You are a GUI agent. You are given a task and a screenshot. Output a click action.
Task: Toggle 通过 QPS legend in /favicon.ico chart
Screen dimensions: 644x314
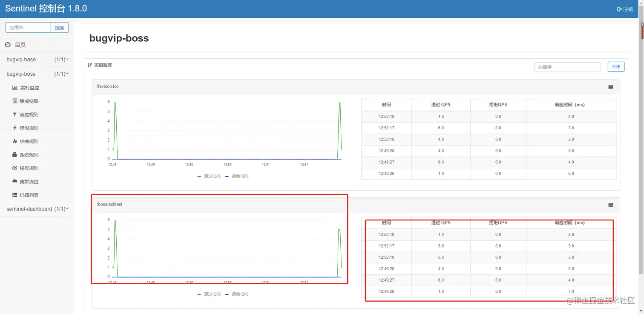pos(209,176)
